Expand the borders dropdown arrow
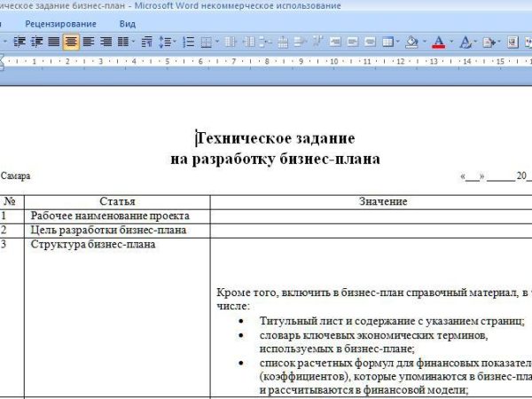 (218, 42)
